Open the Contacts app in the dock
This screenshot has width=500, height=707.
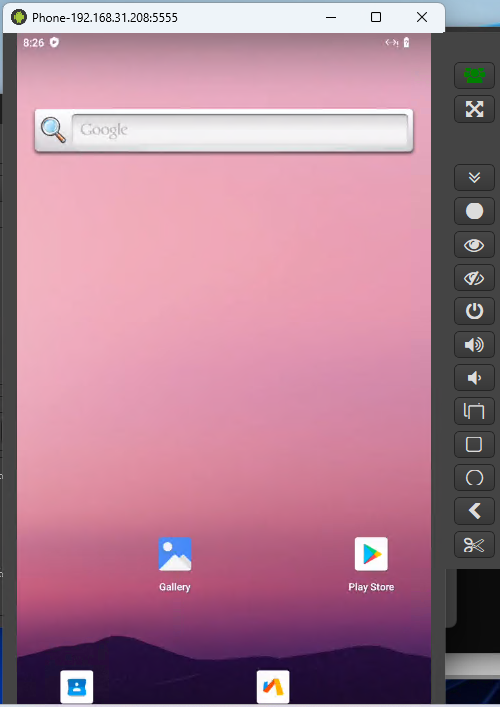click(x=77, y=687)
